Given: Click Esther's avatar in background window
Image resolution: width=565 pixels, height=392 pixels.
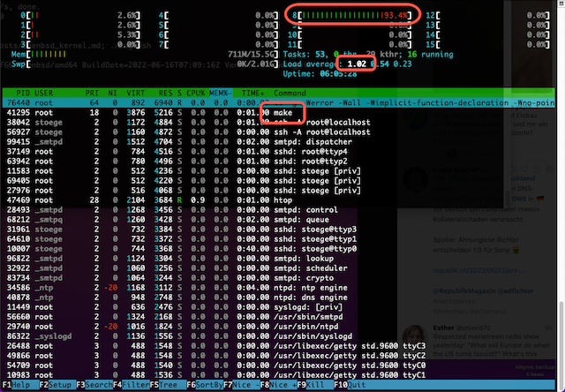Looking at the screenshot, I should (415, 335).
